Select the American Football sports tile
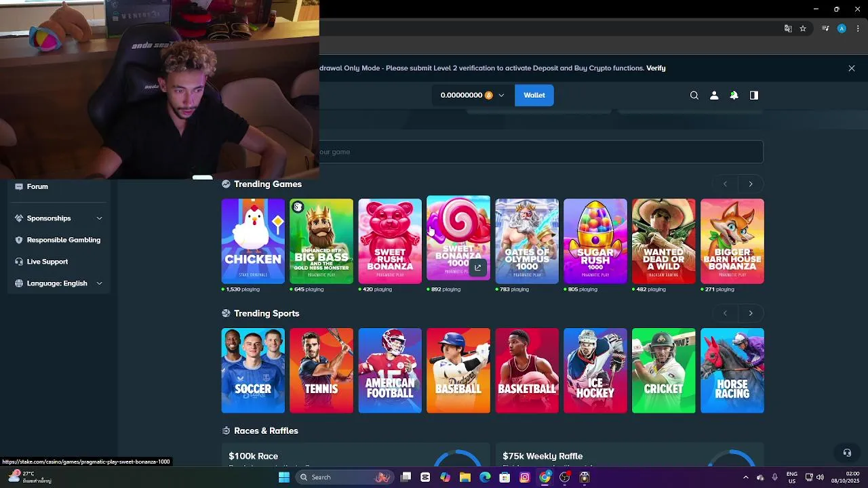The height and width of the screenshot is (488, 868). tap(390, 371)
